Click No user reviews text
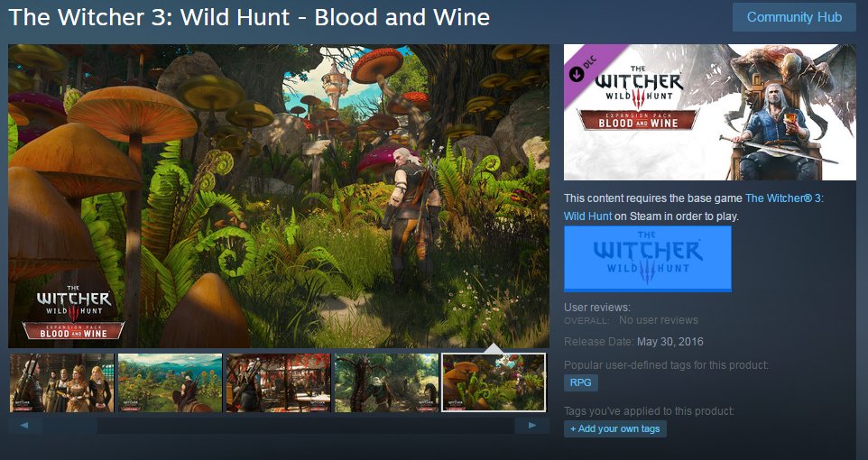The image size is (868, 460). tap(658, 320)
